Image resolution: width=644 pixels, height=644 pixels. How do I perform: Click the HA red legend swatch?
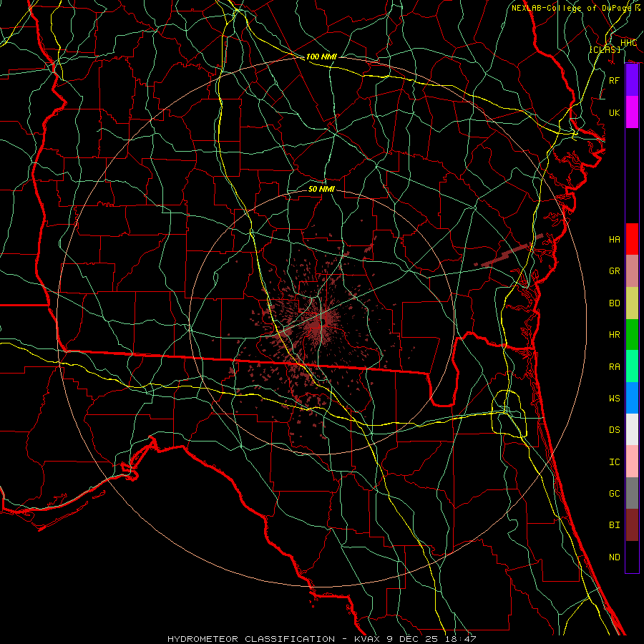[632, 239]
